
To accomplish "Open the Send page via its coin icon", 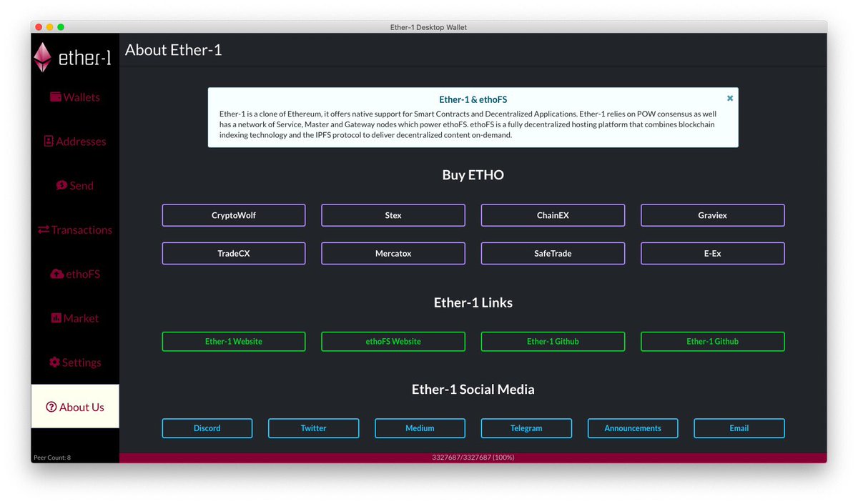I will tap(61, 185).
